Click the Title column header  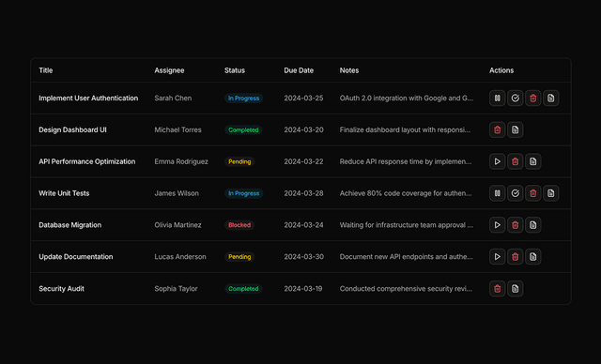pos(46,70)
